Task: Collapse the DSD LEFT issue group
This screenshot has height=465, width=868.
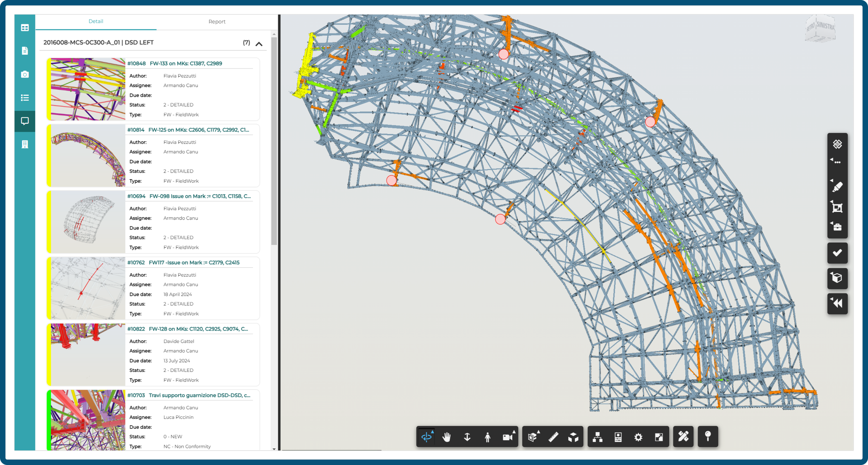Action: pos(259,44)
